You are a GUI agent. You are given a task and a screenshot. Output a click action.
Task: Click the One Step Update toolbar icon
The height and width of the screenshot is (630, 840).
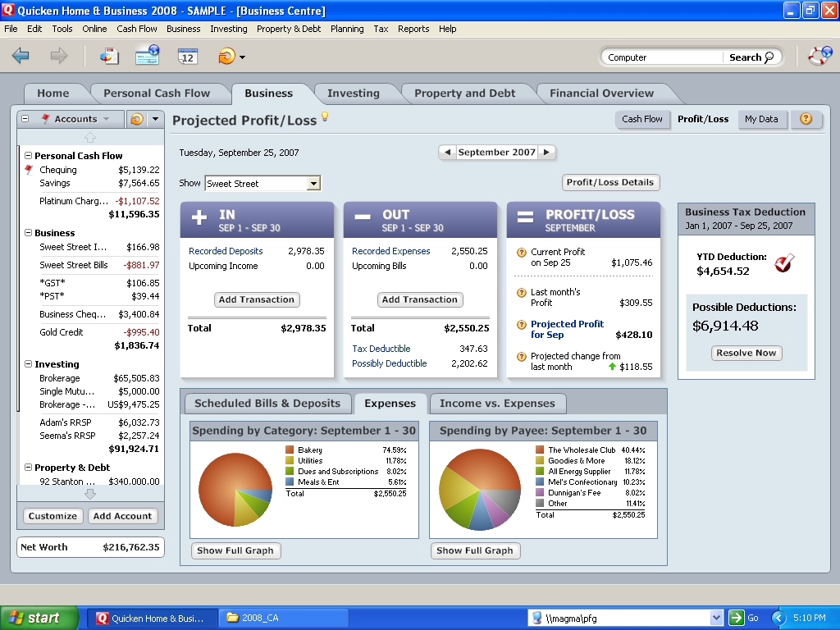[226, 56]
